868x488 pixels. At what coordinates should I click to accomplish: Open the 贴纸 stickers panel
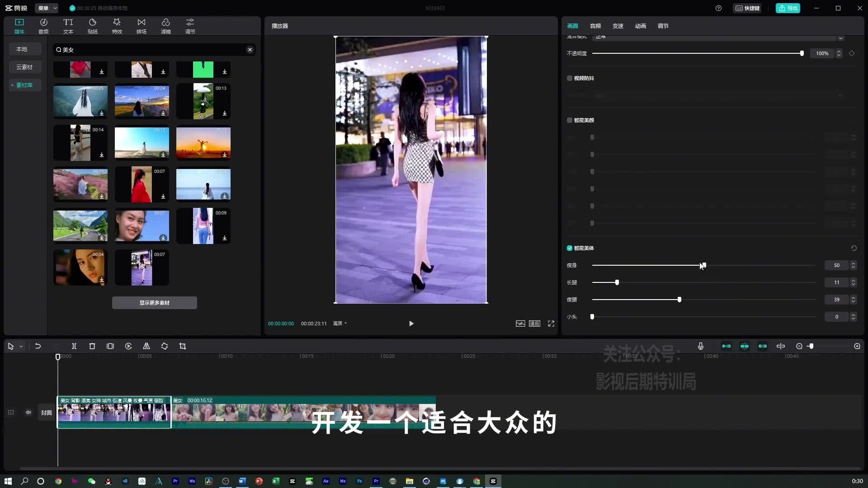tap(93, 26)
